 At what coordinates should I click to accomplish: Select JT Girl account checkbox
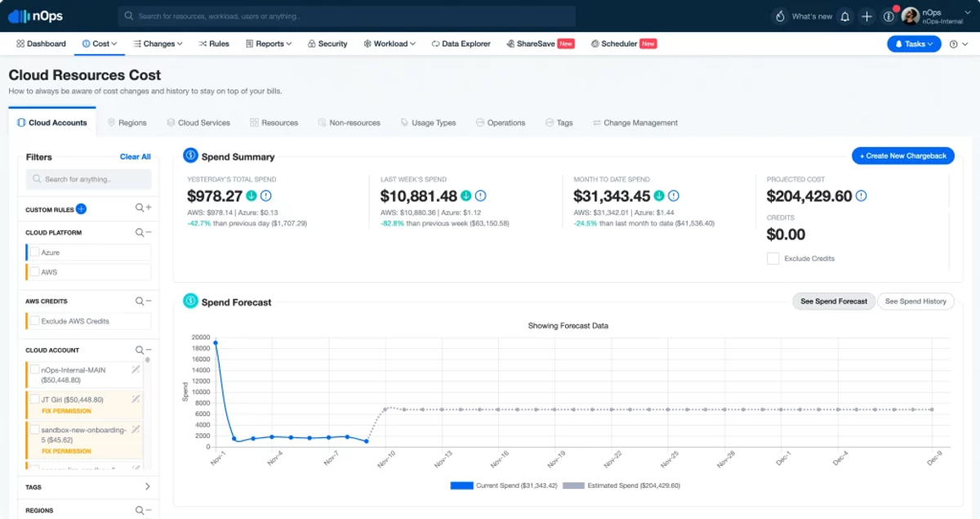point(35,400)
